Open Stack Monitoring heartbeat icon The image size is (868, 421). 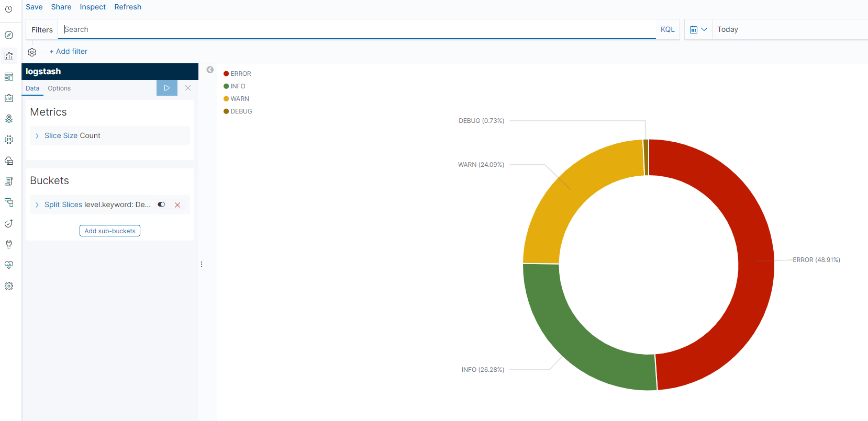click(x=9, y=265)
